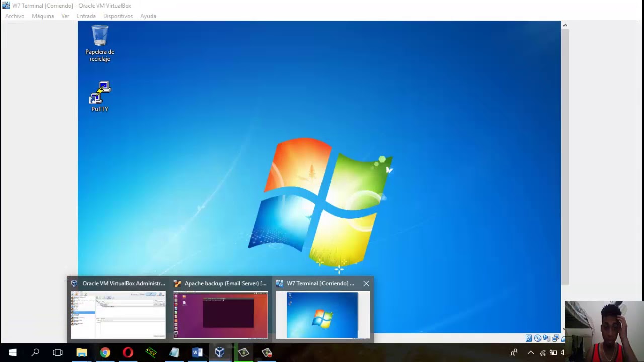The height and width of the screenshot is (362, 644).
Task: Close the W7 Terminal preview
Action: click(366, 283)
